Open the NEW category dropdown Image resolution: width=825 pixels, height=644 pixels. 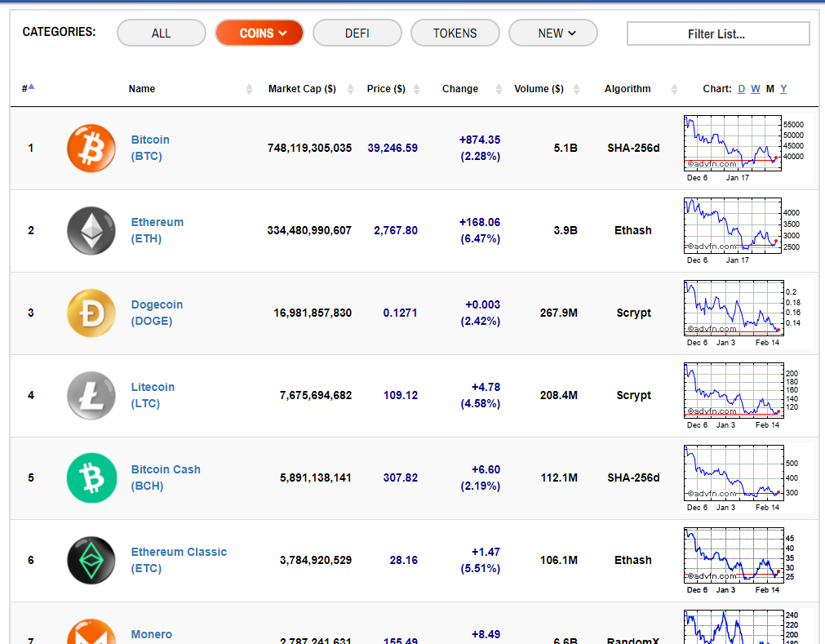click(553, 33)
